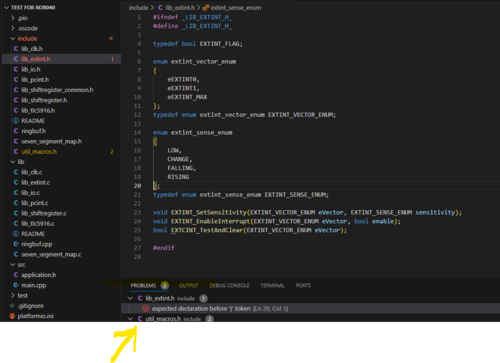Switch to the PROBLEMS tab
Viewport: 500px width, 363px height.
coord(143,286)
